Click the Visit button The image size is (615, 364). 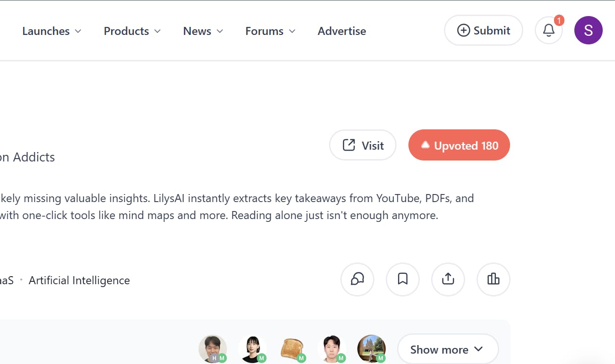(363, 145)
